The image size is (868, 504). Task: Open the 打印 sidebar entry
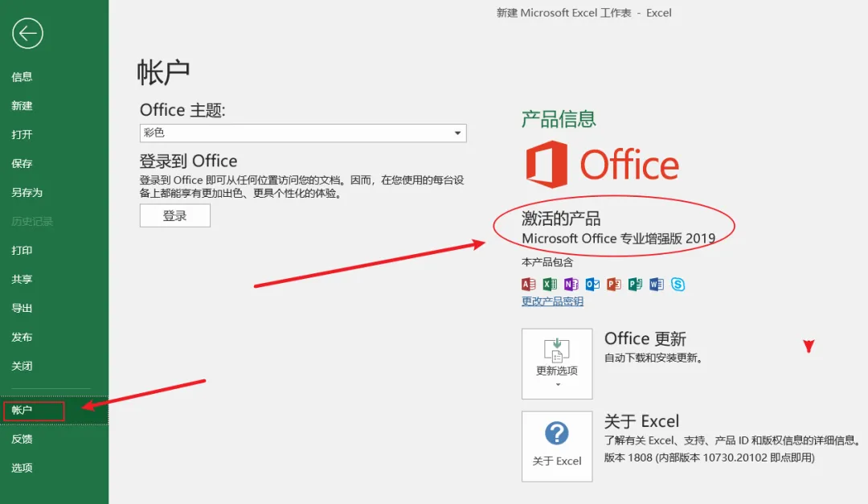tap(23, 250)
